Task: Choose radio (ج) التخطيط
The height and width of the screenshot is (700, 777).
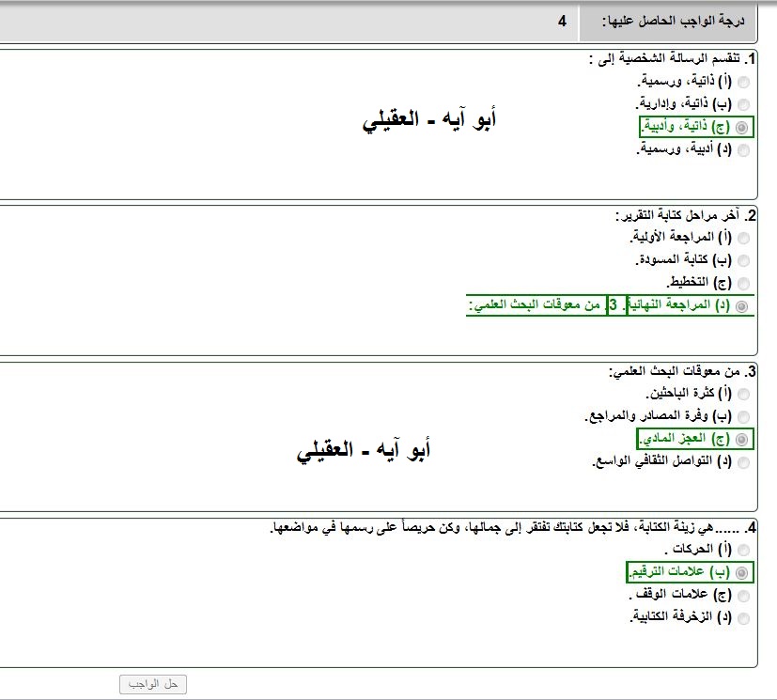Action: click(743, 284)
